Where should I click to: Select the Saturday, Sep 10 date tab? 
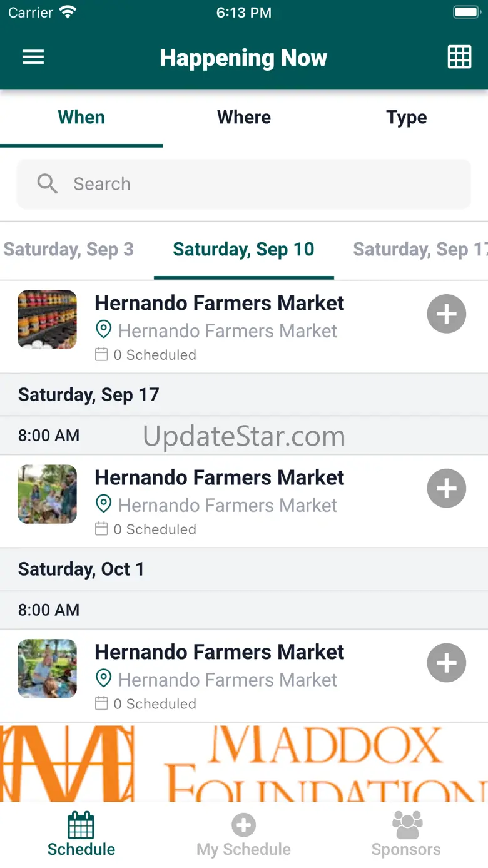[243, 250]
